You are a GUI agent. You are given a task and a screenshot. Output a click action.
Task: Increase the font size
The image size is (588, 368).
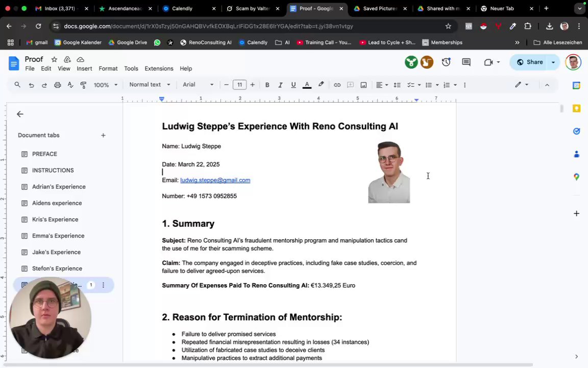[x=252, y=85]
